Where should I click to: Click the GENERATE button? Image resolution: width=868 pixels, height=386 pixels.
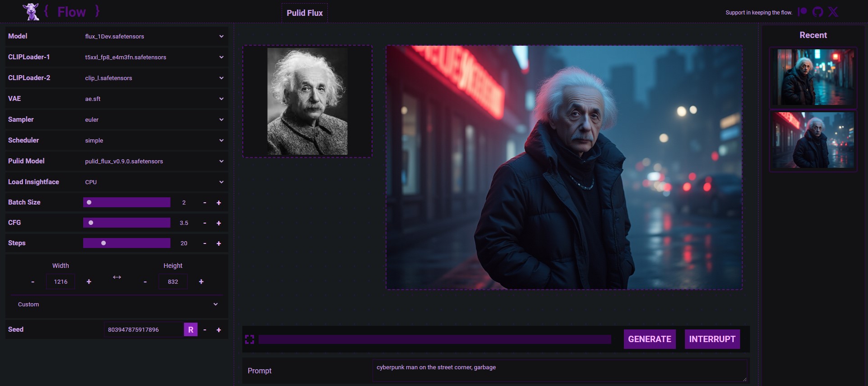point(650,339)
